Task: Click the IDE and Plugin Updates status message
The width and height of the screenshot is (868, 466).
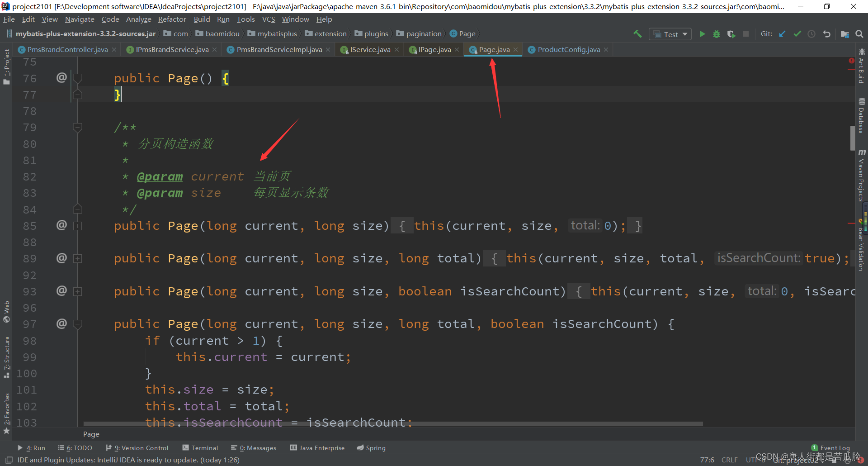Action: point(128,460)
